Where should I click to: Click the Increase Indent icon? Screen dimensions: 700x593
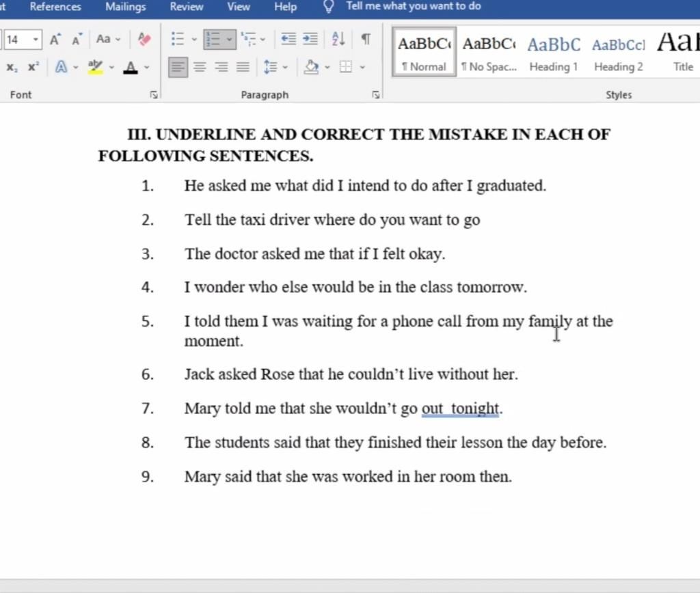pyautogui.click(x=310, y=39)
